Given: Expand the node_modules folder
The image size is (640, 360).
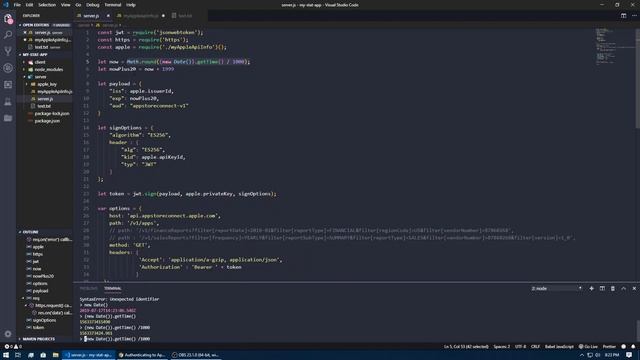Looking at the screenshot, I should tap(48, 69).
